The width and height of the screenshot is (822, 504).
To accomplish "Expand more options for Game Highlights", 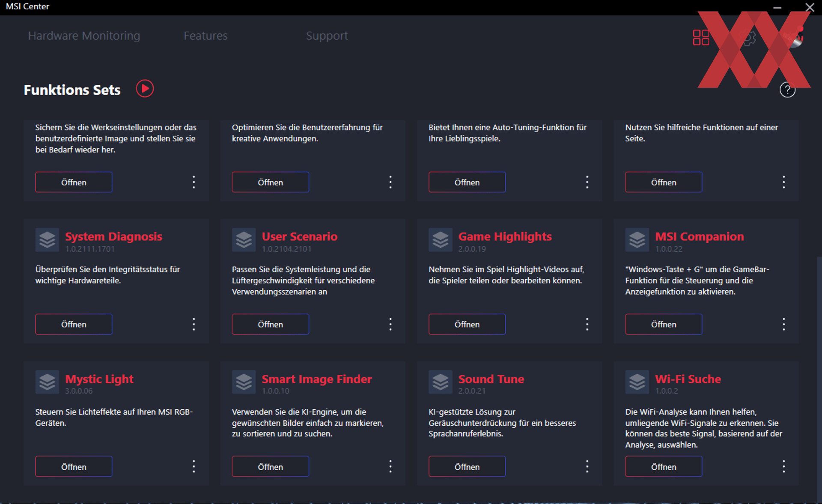I will 587,324.
